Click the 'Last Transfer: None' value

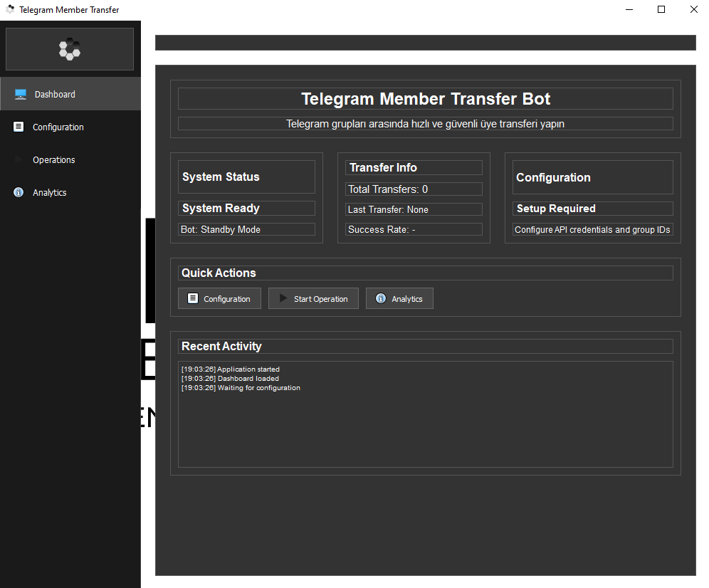click(388, 209)
